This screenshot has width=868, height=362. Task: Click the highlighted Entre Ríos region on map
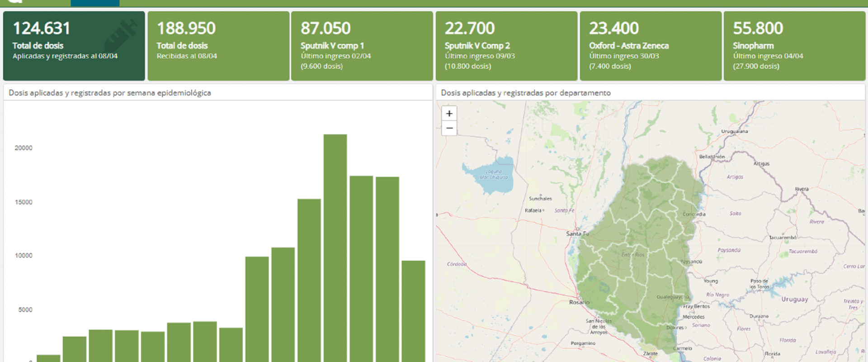[x=637, y=253]
